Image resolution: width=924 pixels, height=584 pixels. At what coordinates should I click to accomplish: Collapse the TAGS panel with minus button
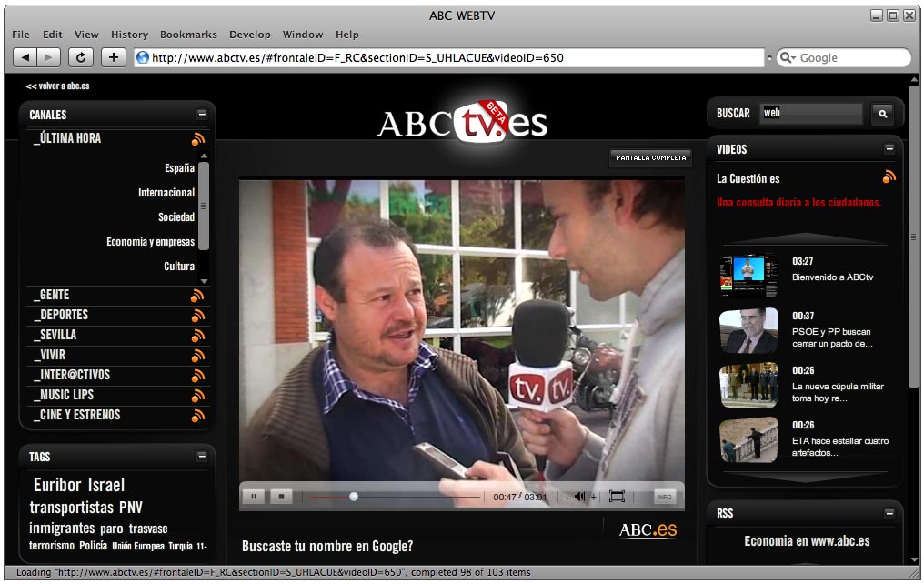pos(202,456)
